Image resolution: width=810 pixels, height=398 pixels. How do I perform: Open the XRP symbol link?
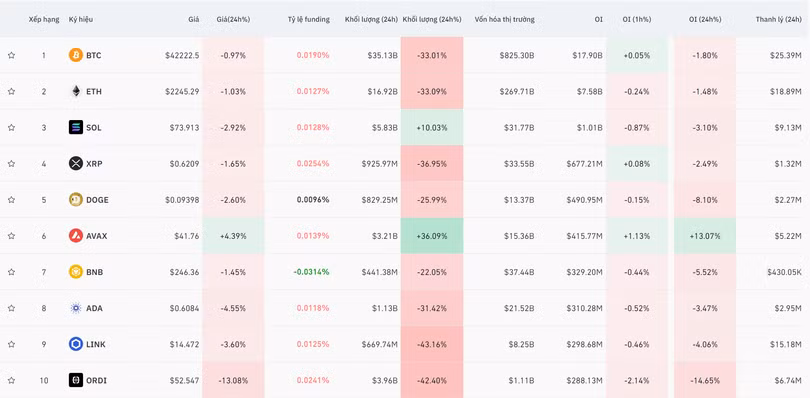point(94,164)
